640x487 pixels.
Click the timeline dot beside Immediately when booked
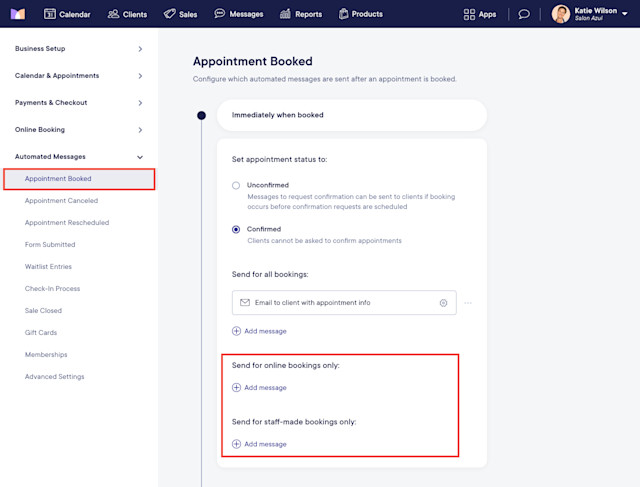[201, 116]
